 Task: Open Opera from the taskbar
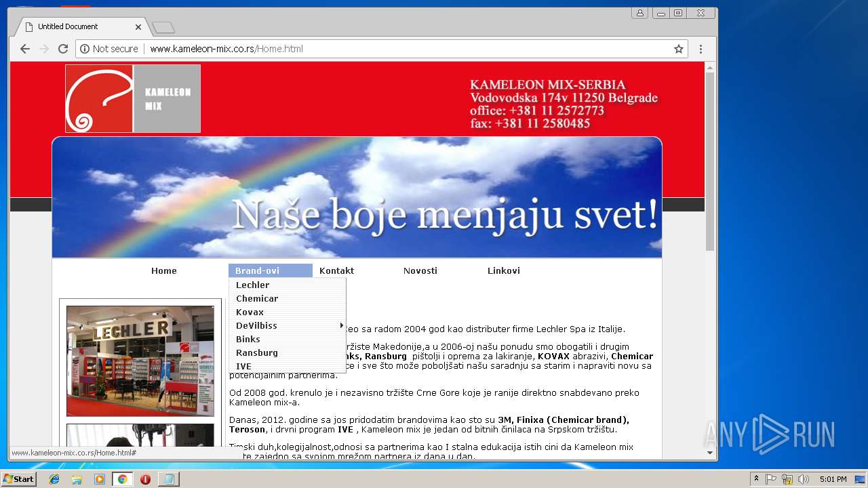point(145,479)
